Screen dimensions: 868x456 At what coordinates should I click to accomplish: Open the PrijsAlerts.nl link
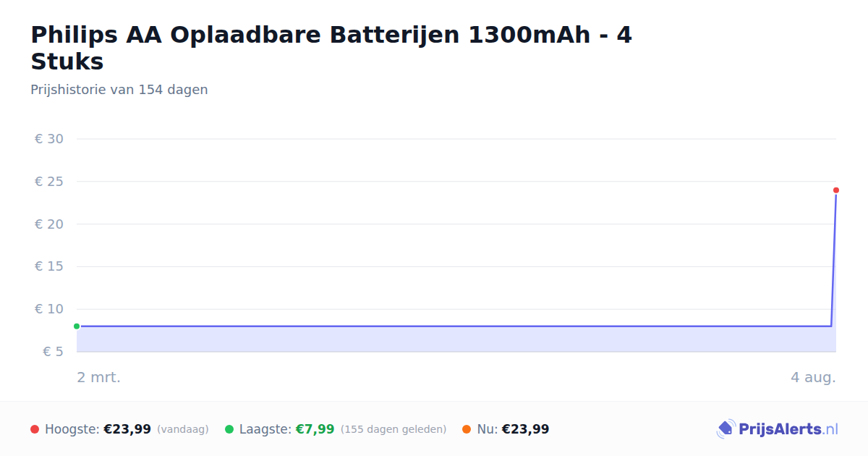click(x=788, y=429)
